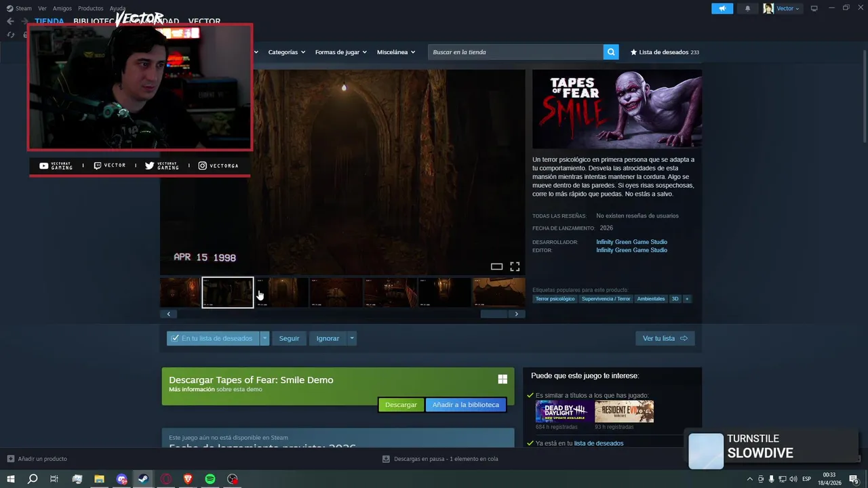This screenshot has width=868, height=488.
Task: Open the Windows notification center
Action: (854, 479)
